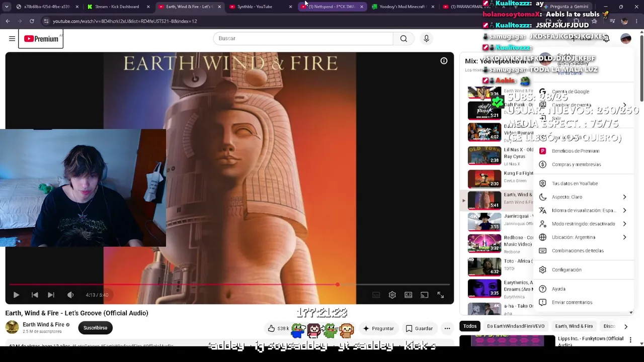The height and width of the screenshot is (362, 644).
Task: Expand Idioma de visualización submenu
Action: [583, 211]
